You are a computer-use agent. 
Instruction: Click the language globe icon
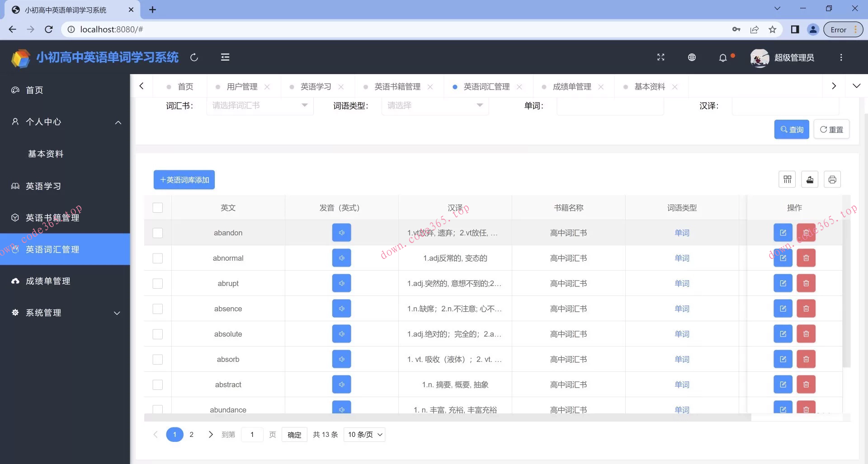(x=691, y=57)
